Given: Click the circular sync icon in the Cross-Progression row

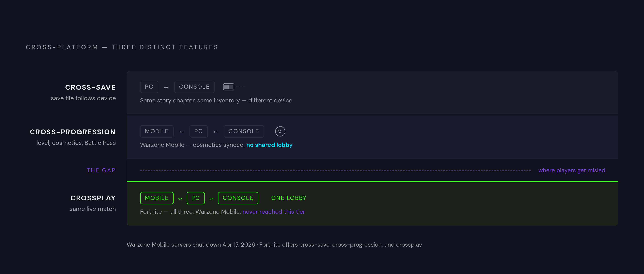Looking at the screenshot, I should [x=280, y=131].
